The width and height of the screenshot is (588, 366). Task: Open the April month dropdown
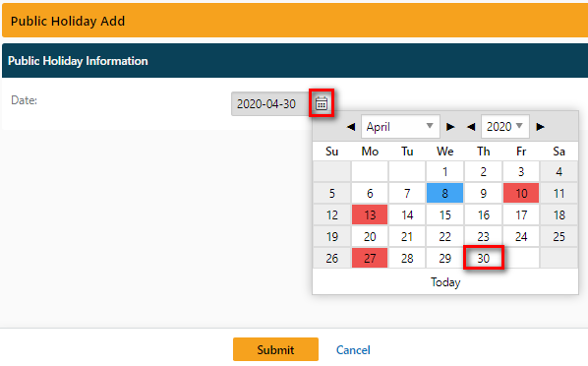400,127
